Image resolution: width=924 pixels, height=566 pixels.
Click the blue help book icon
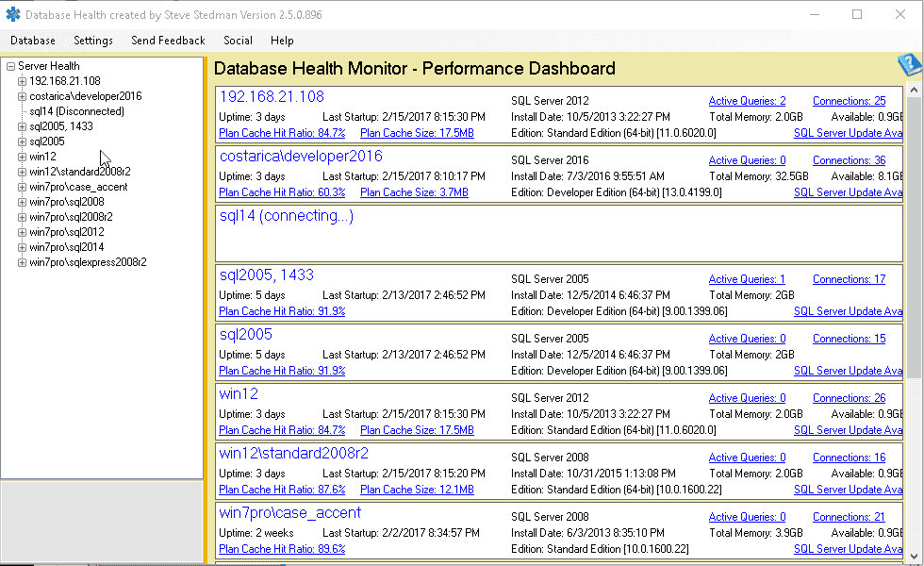(910, 65)
